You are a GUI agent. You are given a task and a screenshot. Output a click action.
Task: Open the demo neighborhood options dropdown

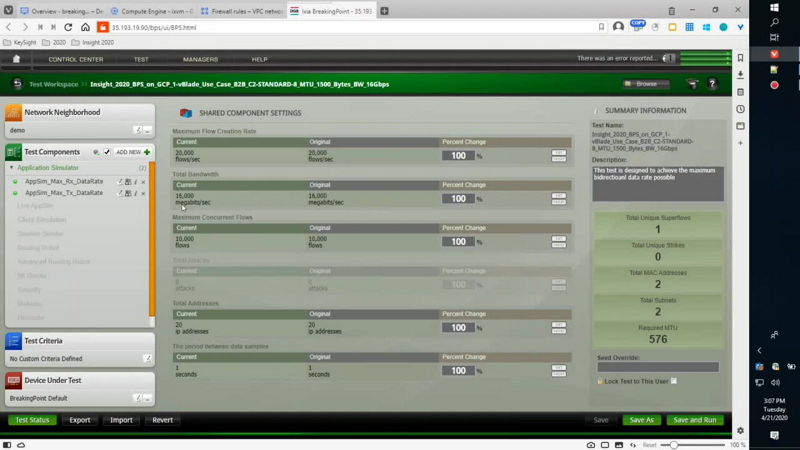[x=147, y=130]
